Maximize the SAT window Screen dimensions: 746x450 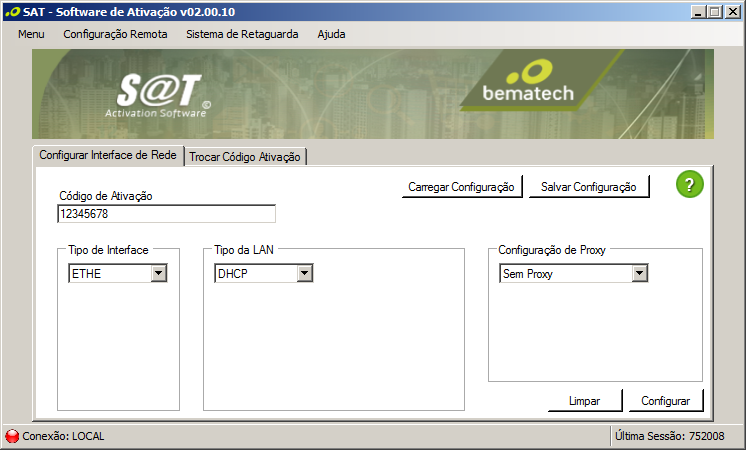click(715, 12)
